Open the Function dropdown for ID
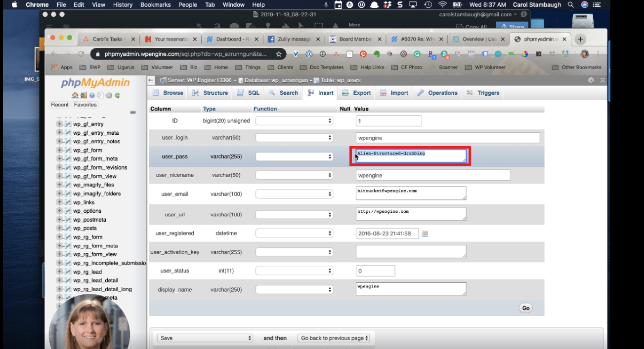 click(295, 120)
